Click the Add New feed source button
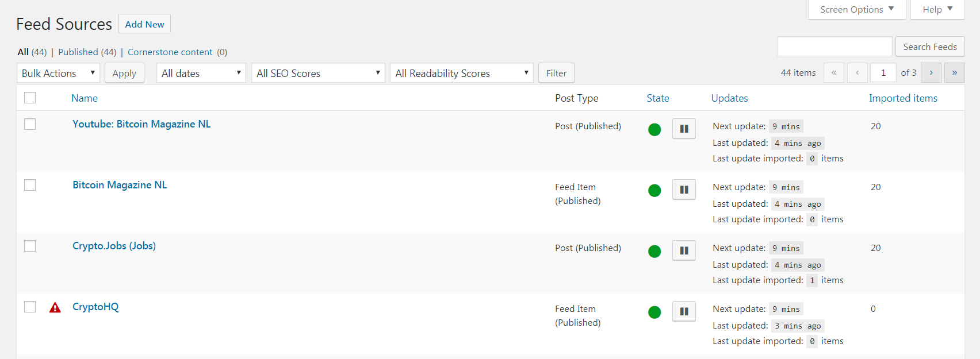Image resolution: width=980 pixels, height=359 pixels. [144, 24]
